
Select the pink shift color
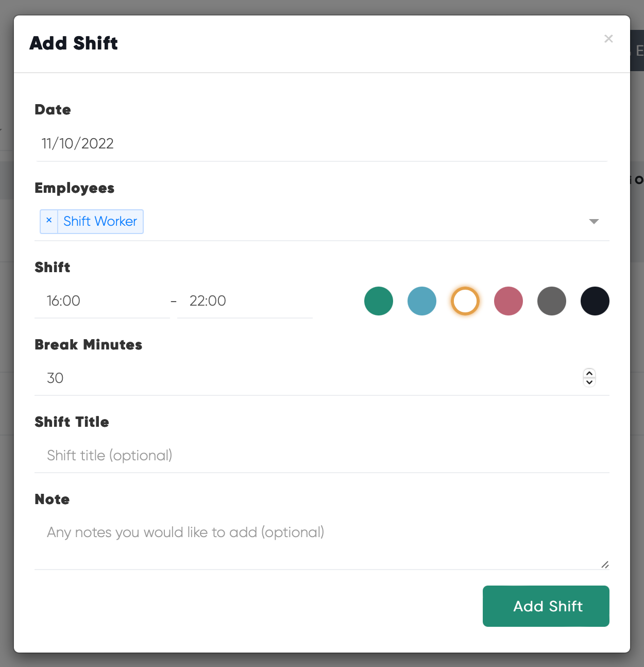[x=509, y=301]
